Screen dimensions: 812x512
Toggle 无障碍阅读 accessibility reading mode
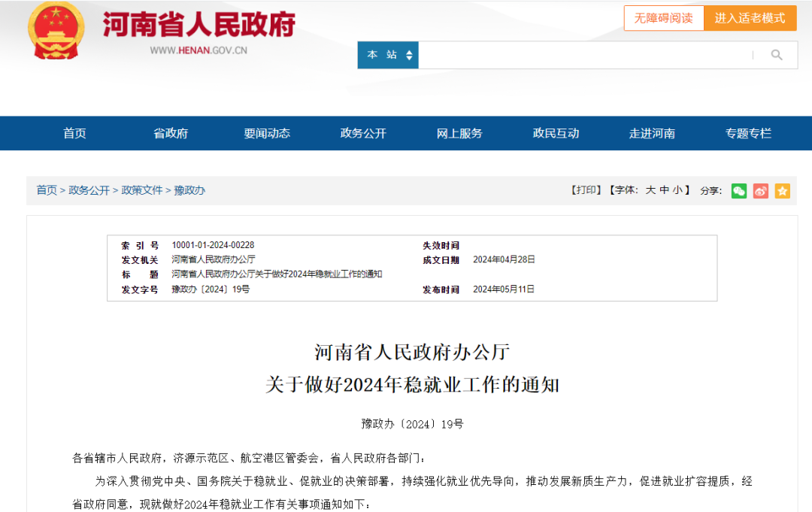coord(664,17)
